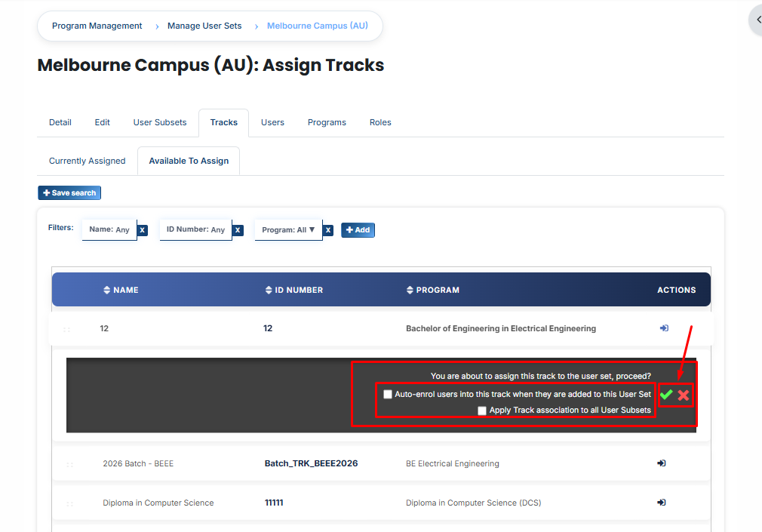This screenshot has width=762, height=532.
Task: Check Apply Track association to all User Subsets
Action: 482,411
